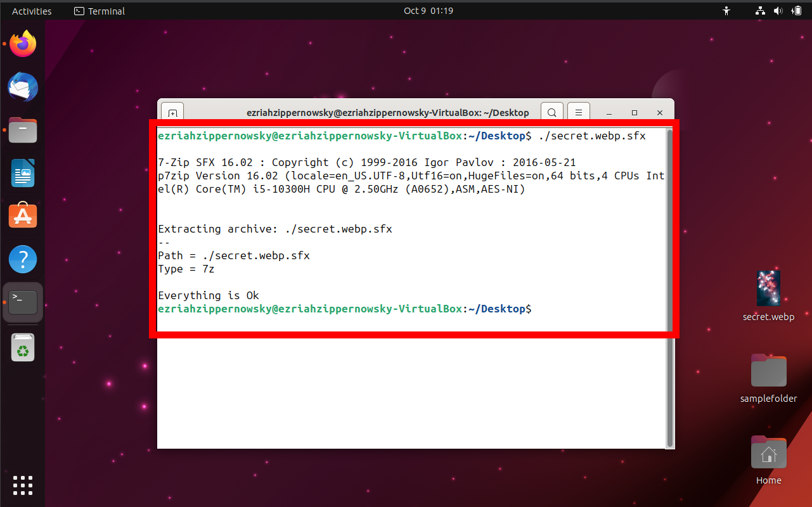Open the Activities overview

tap(31, 10)
